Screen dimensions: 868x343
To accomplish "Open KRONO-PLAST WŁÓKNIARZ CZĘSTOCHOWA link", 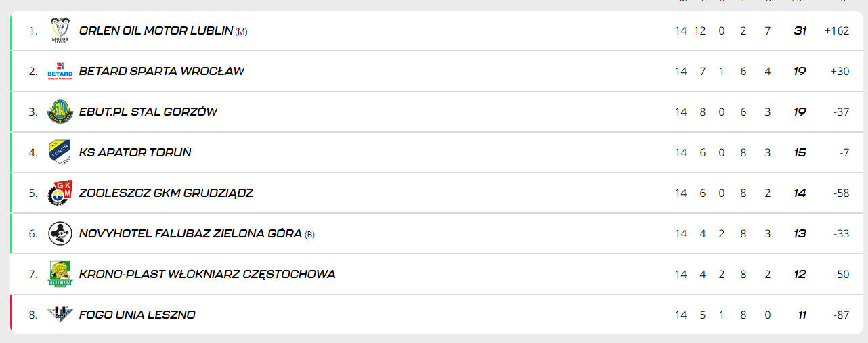I will pos(207,274).
